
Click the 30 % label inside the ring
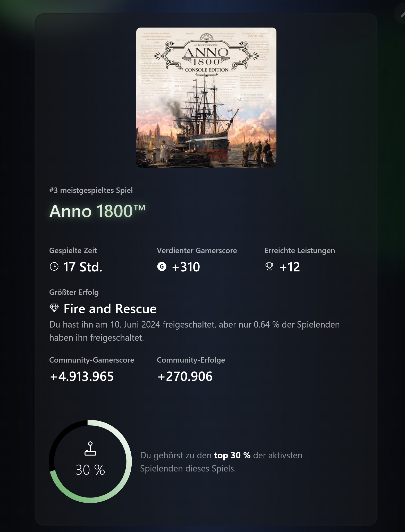(90, 470)
